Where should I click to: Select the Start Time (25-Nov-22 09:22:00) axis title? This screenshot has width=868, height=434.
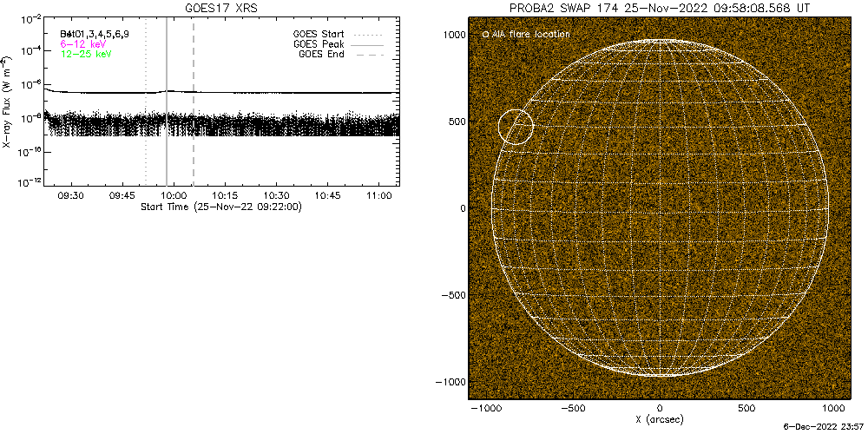pyautogui.click(x=220, y=207)
